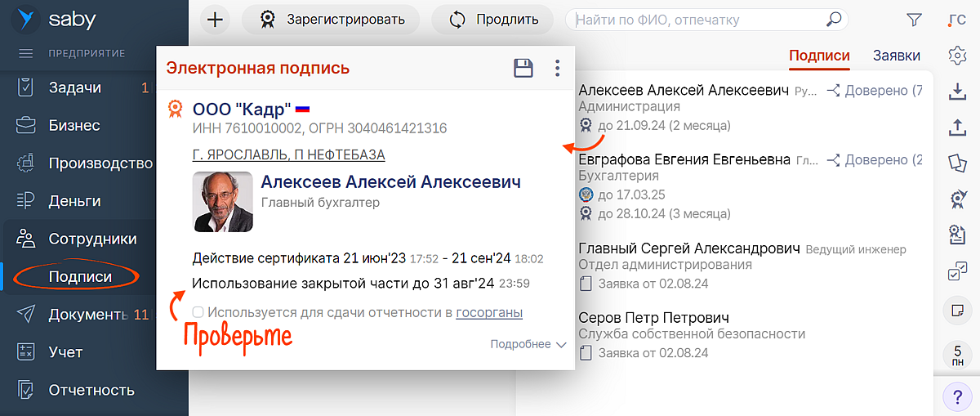Open the three-dot menu in signature card
This screenshot has height=416, width=980.
click(x=557, y=68)
